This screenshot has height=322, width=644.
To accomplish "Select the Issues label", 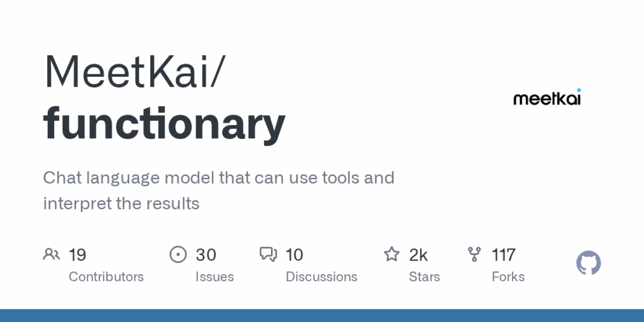I will coord(214,277).
